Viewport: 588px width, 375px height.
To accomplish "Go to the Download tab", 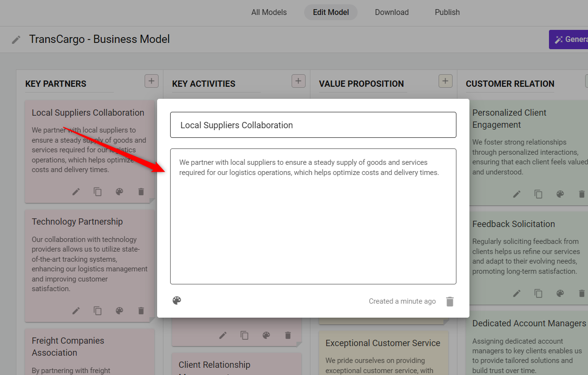I will click(x=392, y=13).
